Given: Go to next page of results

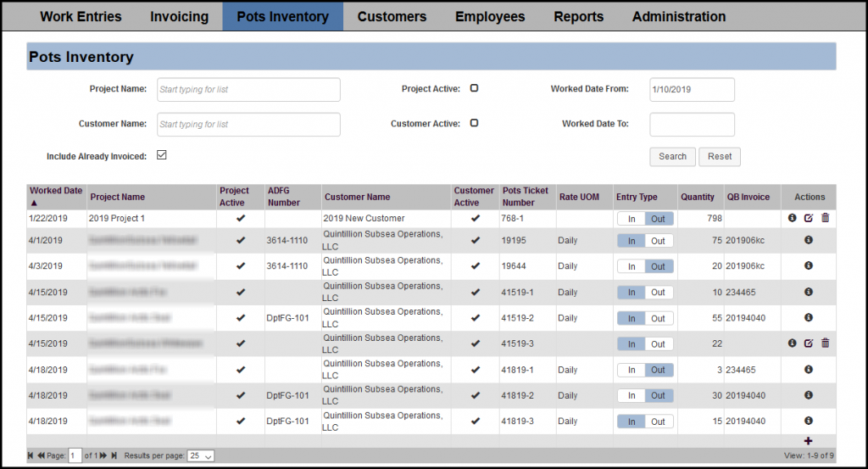Looking at the screenshot, I should click(103, 455).
